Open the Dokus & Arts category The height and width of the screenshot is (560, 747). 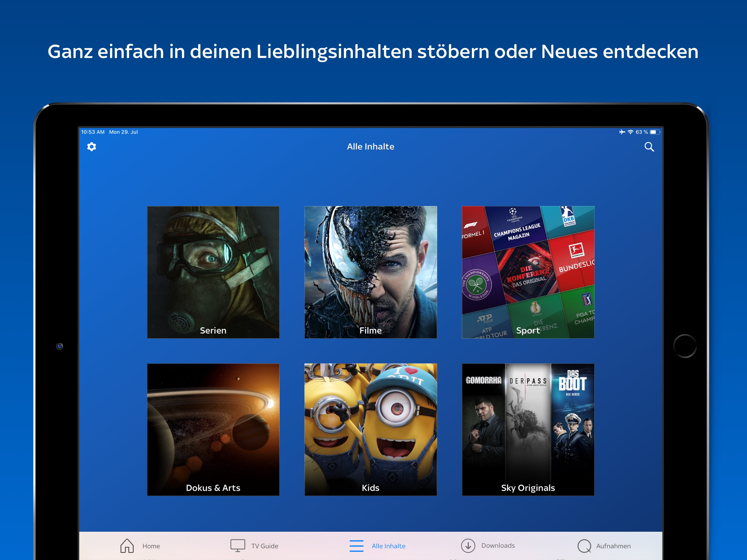[213, 429]
